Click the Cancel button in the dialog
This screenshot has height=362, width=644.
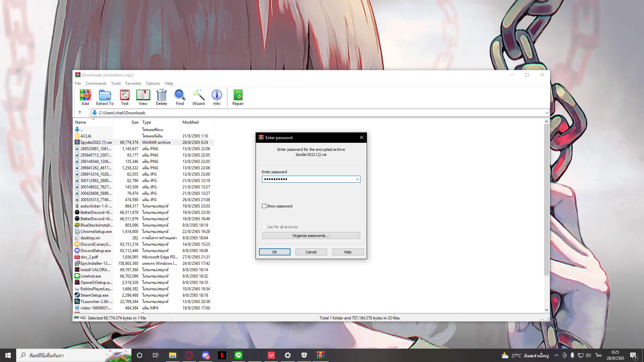(x=311, y=252)
